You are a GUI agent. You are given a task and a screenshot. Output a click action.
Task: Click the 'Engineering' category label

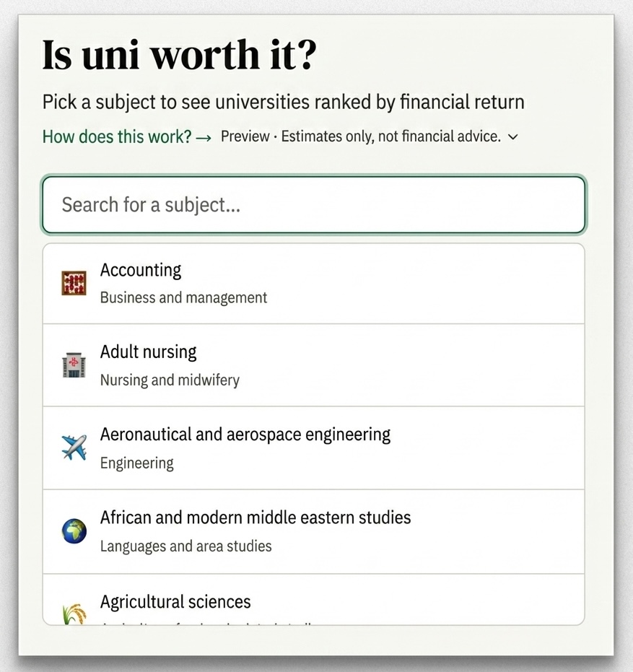[137, 463]
